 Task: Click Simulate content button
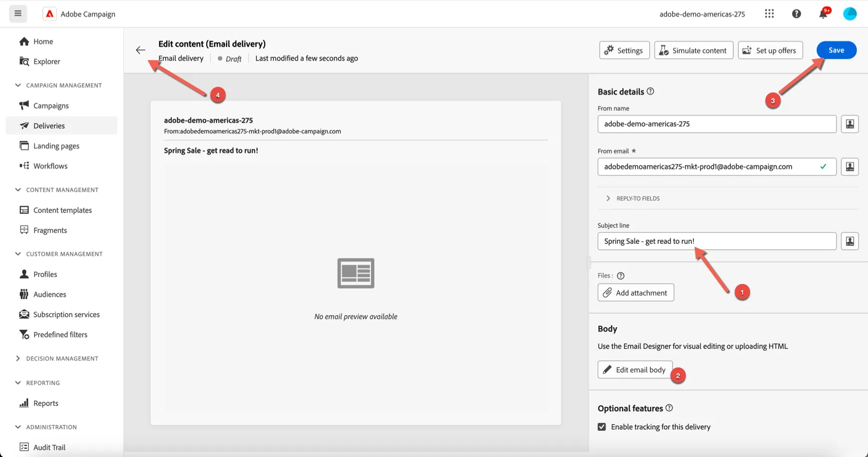(694, 50)
